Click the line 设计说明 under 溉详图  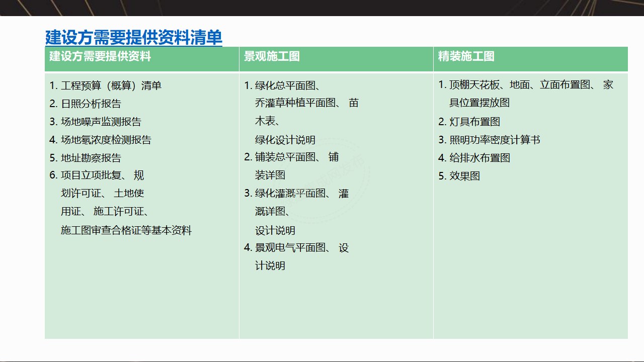[x=275, y=230]
